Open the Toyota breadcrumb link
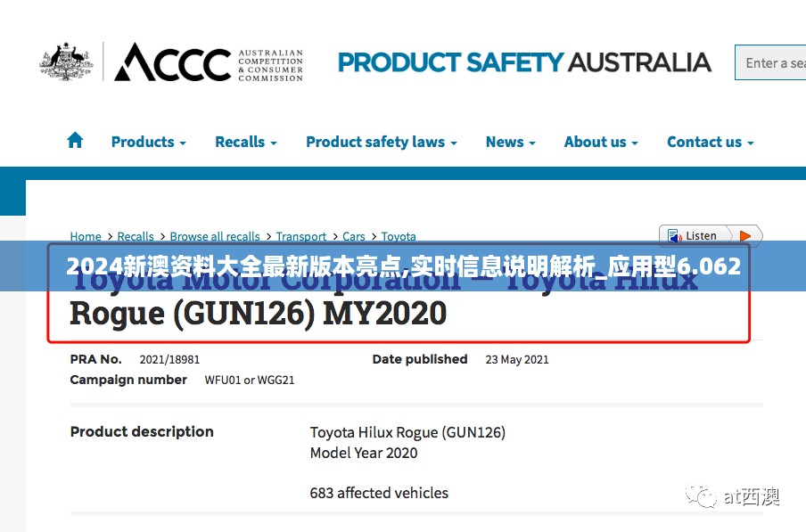This screenshot has height=532, width=806. coord(399,236)
